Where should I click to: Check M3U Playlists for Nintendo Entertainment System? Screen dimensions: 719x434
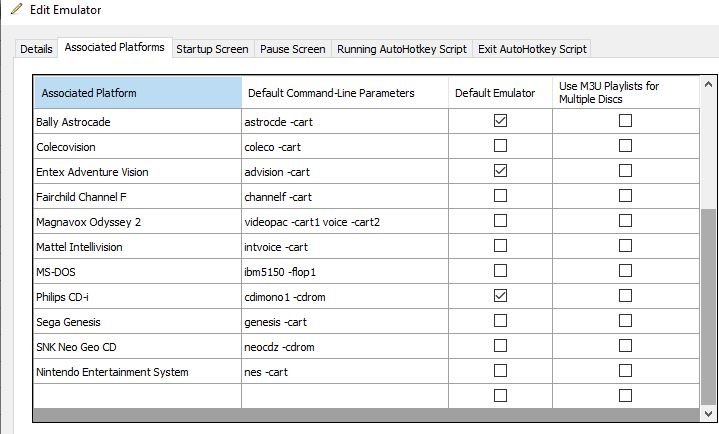pos(625,371)
